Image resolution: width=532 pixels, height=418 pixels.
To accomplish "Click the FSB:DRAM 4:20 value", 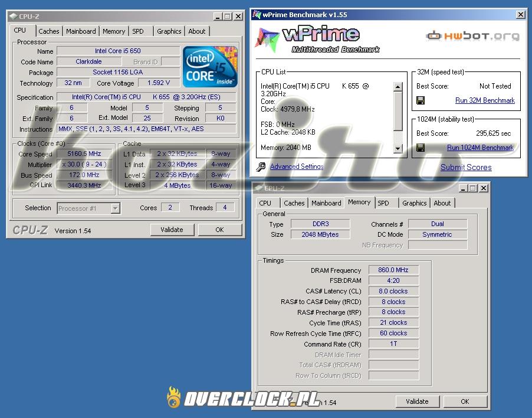I will pos(393,280).
